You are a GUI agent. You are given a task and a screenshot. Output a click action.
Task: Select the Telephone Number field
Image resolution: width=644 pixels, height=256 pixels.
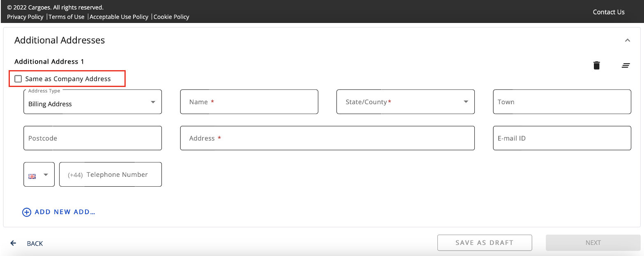click(x=110, y=175)
